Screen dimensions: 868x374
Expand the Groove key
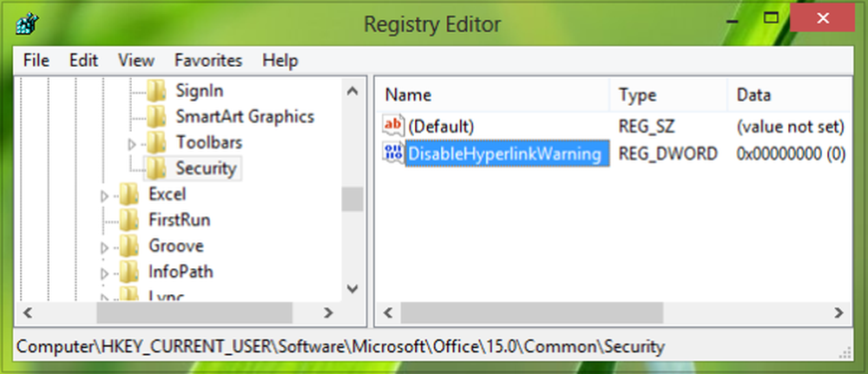click(105, 248)
